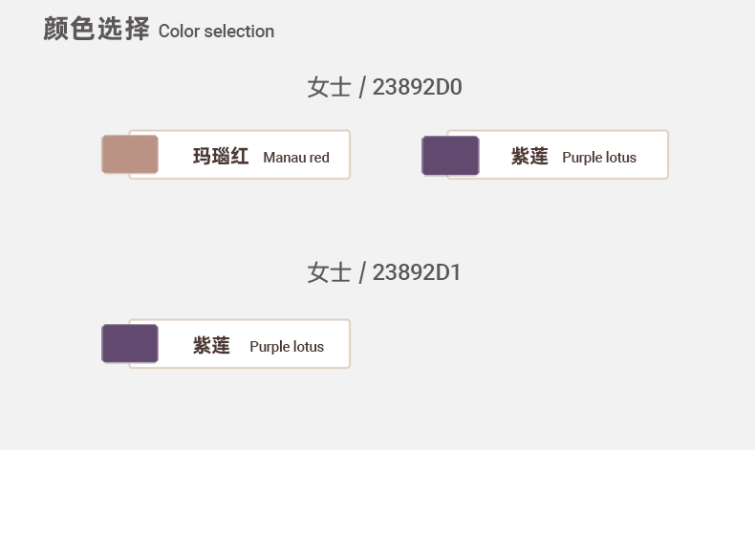
Task: Select the Manau red color swatch
Action: point(130,155)
